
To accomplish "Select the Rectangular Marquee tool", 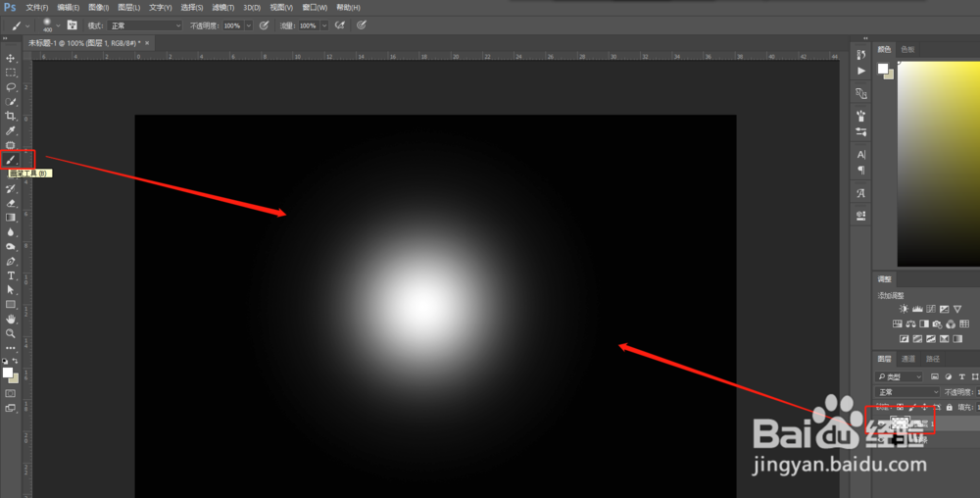I will coord(11,73).
